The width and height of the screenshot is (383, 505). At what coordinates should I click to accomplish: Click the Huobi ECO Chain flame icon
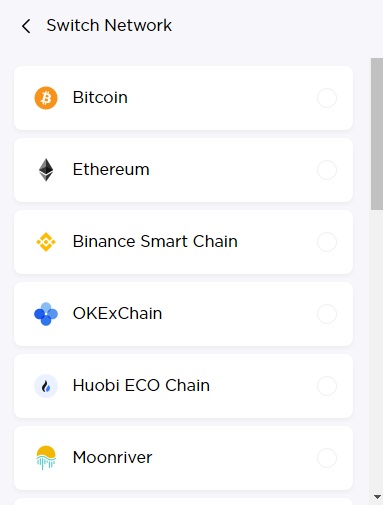tap(46, 386)
